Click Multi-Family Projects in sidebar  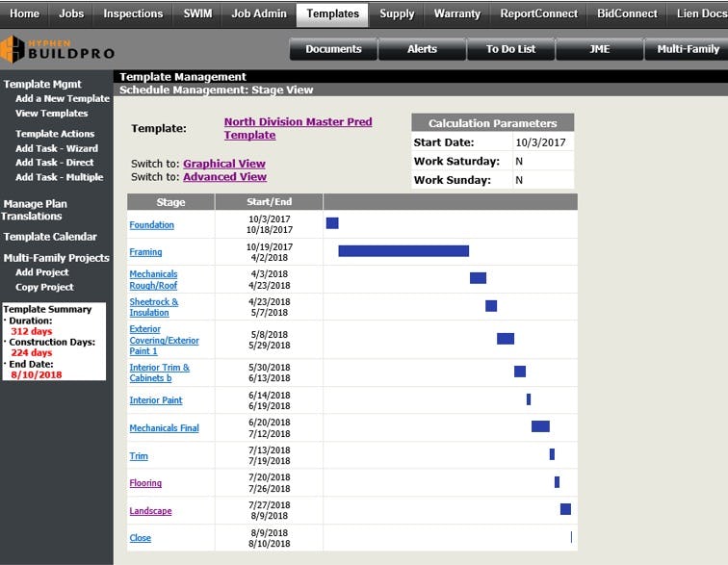[56, 258]
